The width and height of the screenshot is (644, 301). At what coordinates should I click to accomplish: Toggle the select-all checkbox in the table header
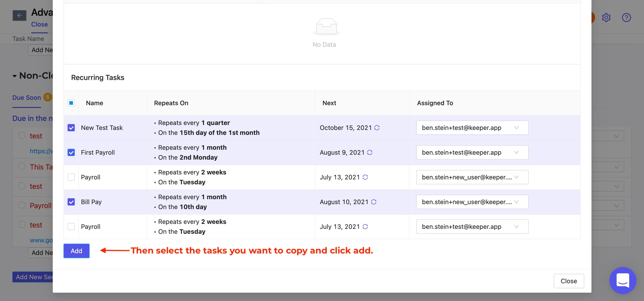click(71, 103)
